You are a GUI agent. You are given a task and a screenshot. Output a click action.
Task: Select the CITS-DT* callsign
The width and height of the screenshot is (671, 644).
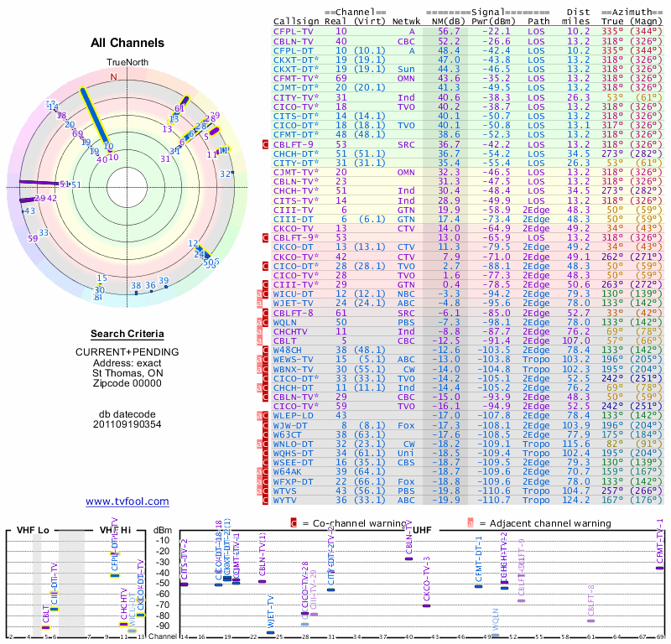[296, 116]
